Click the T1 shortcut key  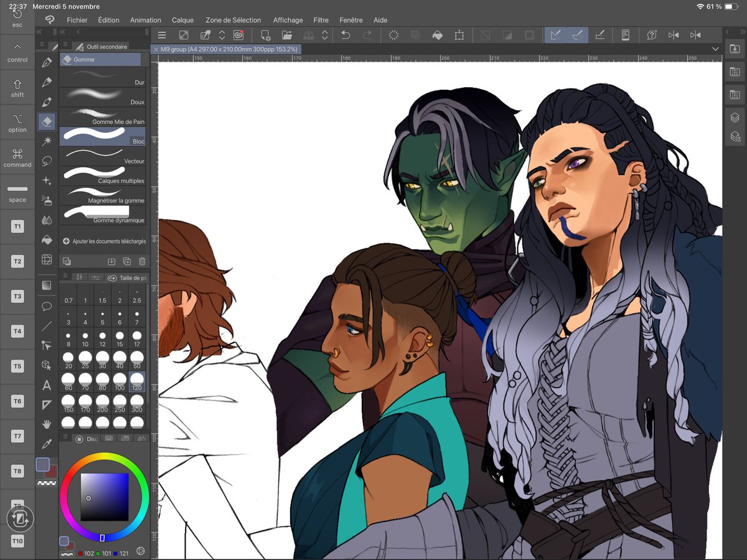tap(17, 226)
